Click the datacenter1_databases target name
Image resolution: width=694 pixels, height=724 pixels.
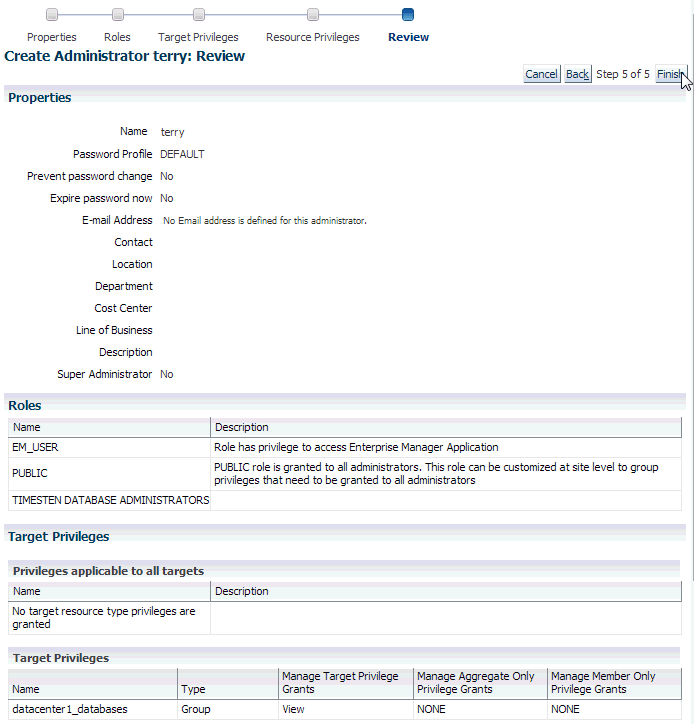click(x=70, y=709)
